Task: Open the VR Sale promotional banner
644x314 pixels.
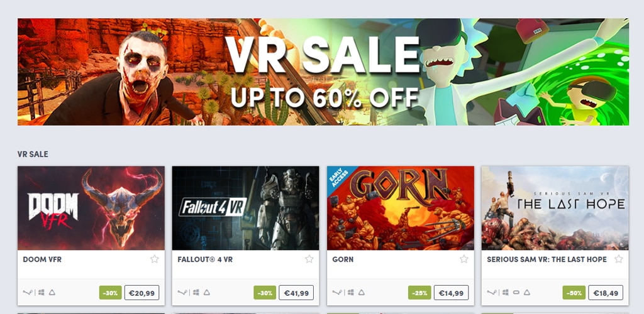Action: [323, 72]
